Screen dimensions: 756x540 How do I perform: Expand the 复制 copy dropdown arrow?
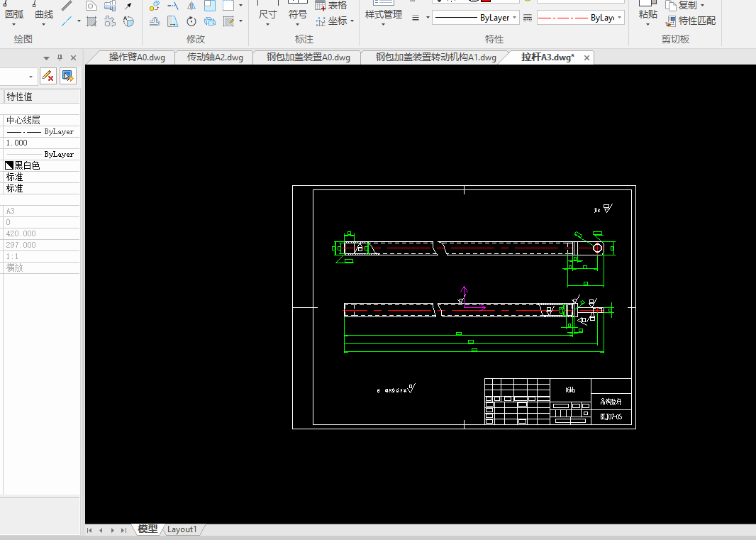click(702, 5)
